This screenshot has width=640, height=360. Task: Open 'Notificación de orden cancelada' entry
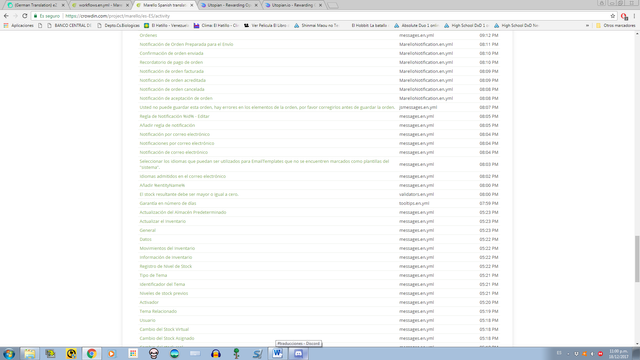(x=172, y=89)
